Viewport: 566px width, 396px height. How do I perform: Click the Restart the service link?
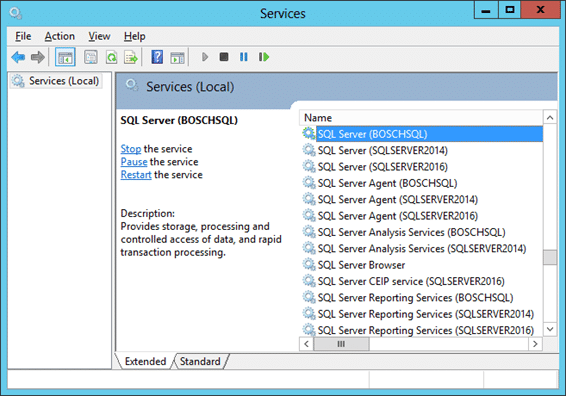coord(136,175)
